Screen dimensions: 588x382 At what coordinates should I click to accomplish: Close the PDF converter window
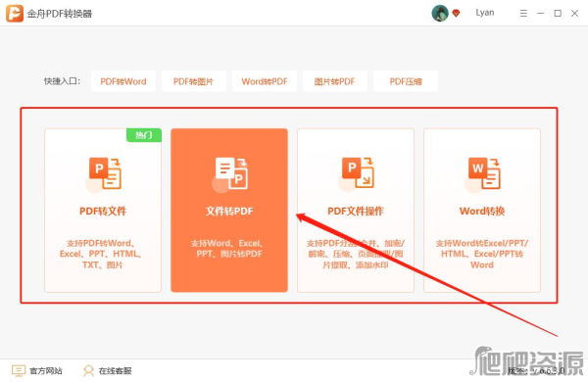pos(574,13)
